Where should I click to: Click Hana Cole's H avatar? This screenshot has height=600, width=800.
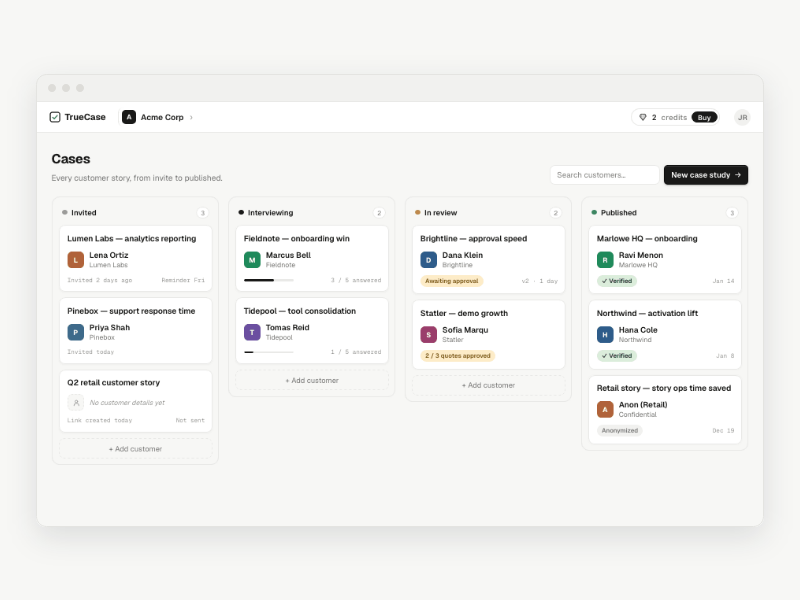coord(605,335)
